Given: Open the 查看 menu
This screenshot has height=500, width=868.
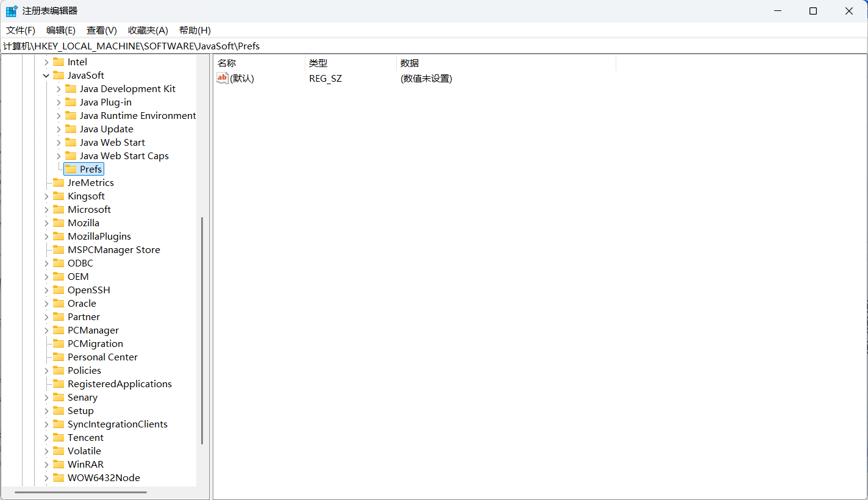Looking at the screenshot, I should (x=101, y=30).
